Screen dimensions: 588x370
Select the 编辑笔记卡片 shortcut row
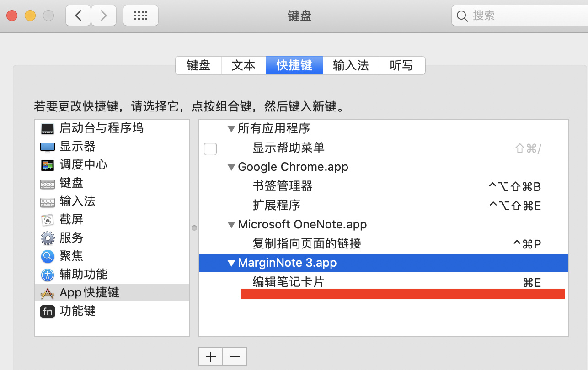click(384, 282)
